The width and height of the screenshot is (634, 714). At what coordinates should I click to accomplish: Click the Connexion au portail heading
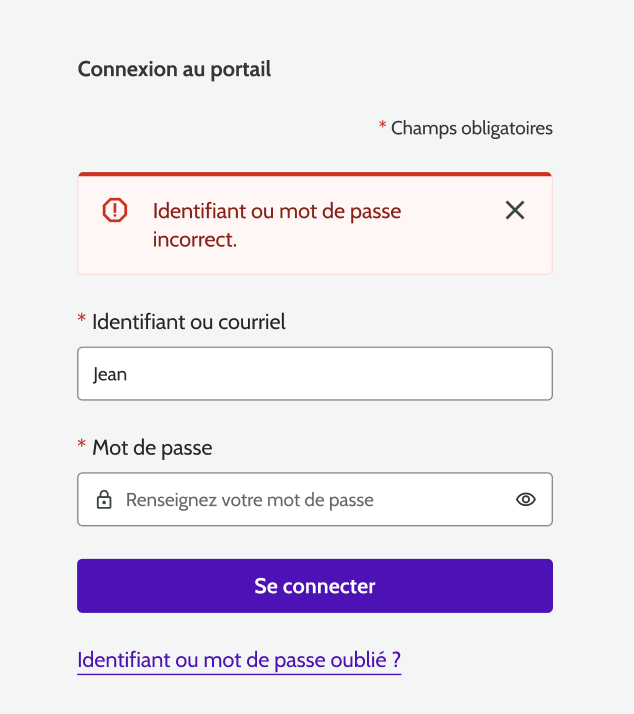[174, 69]
